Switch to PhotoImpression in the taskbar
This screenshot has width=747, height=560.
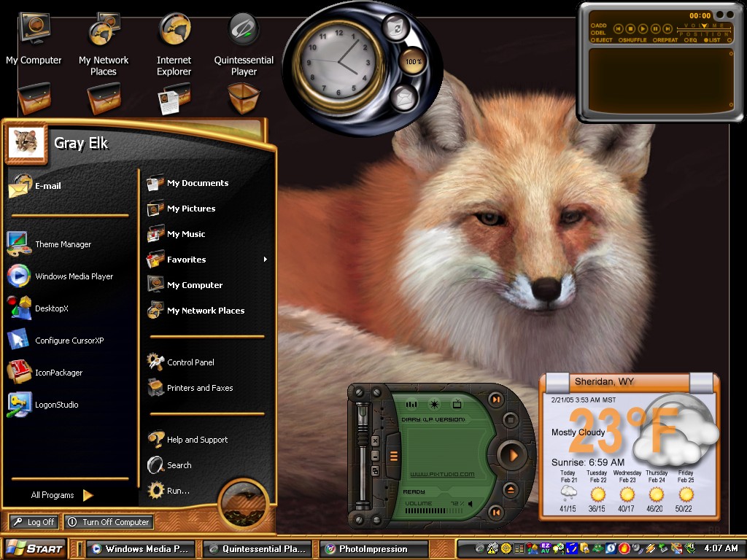[x=373, y=549]
